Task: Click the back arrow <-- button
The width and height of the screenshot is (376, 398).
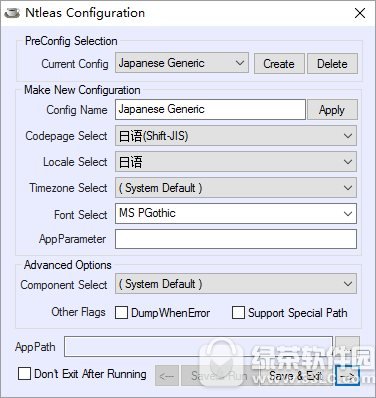Action: (x=167, y=376)
